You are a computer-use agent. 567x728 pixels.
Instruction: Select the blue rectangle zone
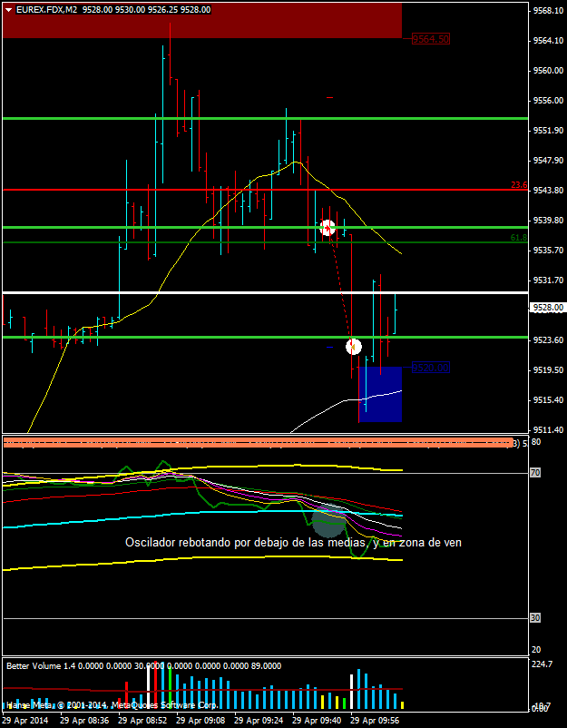[380, 394]
